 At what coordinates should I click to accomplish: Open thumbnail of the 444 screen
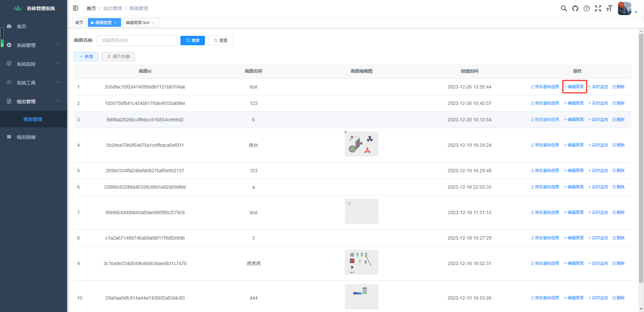tap(362, 297)
